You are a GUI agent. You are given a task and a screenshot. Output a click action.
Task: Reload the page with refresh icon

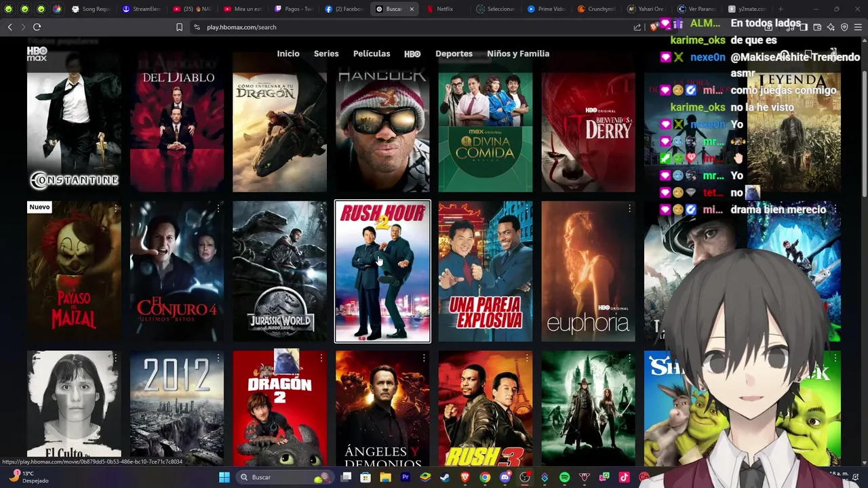tap(37, 27)
